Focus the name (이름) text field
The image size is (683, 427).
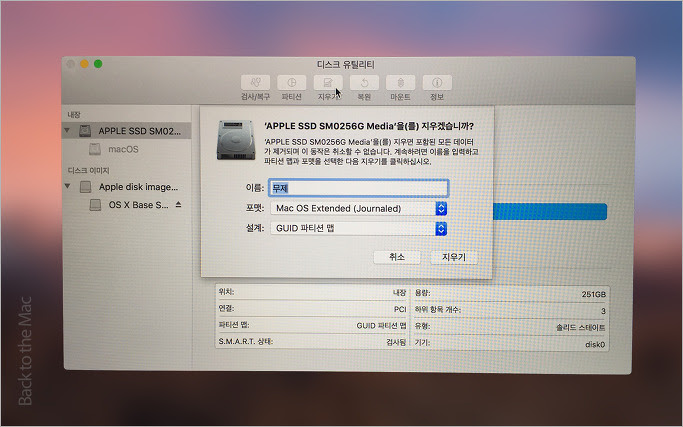[358, 188]
